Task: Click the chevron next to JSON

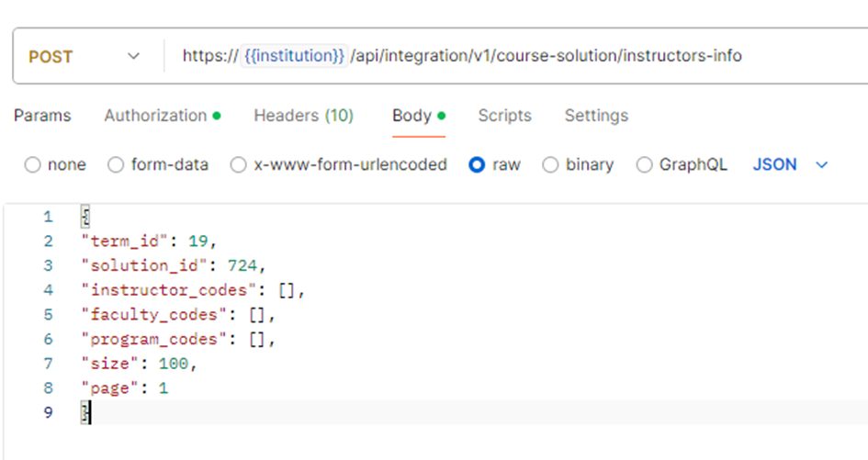Action: pyautogui.click(x=822, y=165)
